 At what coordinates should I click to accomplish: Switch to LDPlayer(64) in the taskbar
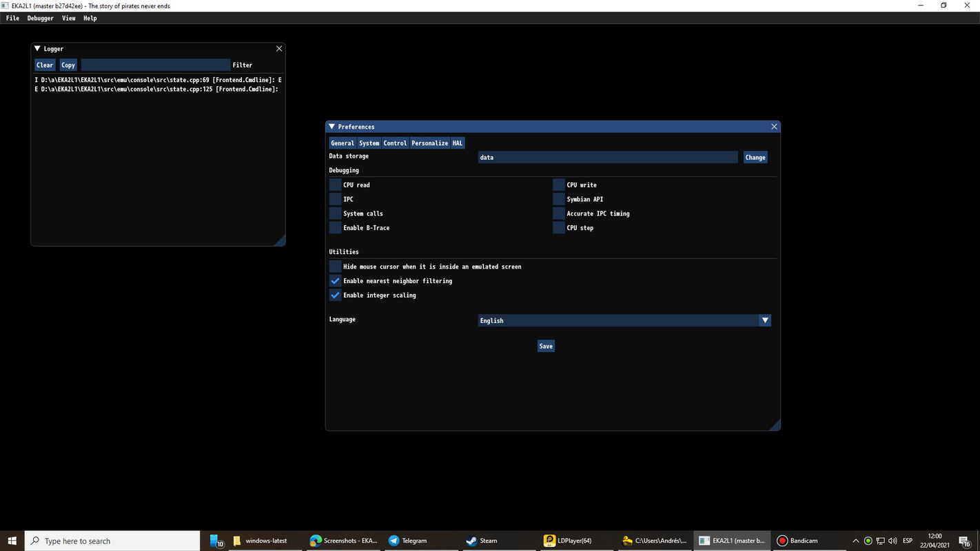coord(574,541)
